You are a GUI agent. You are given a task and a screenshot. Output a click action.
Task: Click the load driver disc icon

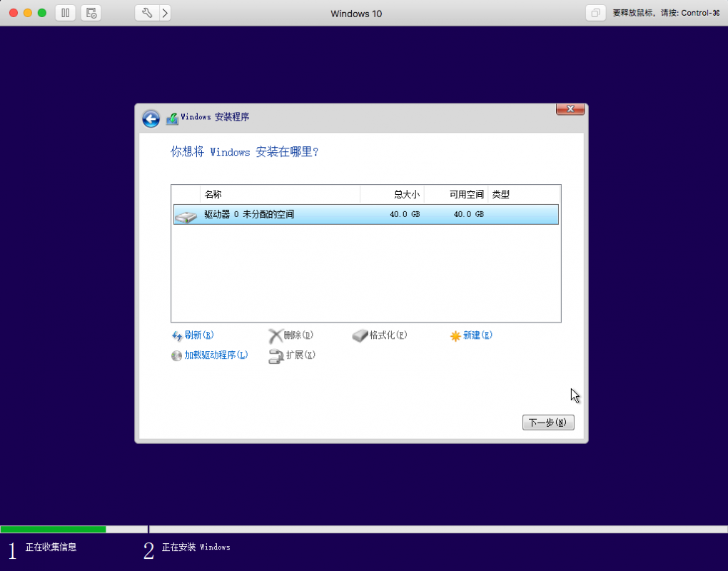tap(176, 355)
